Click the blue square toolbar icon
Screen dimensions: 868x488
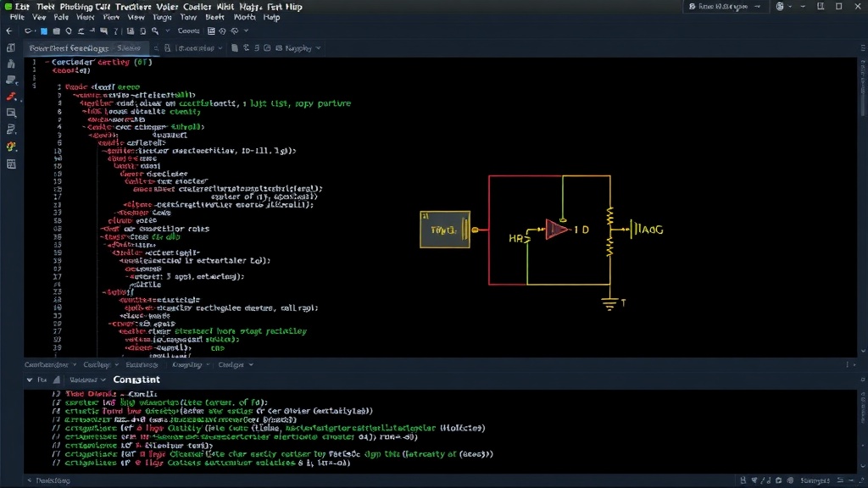[x=44, y=31]
